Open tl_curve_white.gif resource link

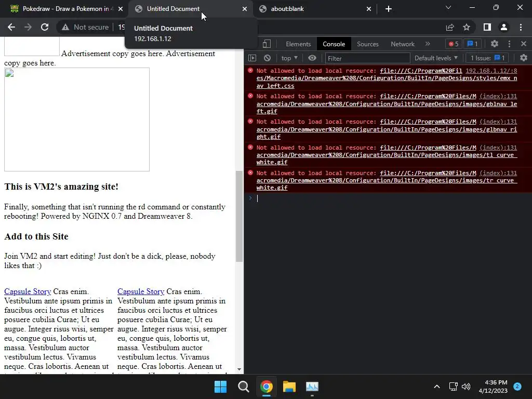pos(387,155)
